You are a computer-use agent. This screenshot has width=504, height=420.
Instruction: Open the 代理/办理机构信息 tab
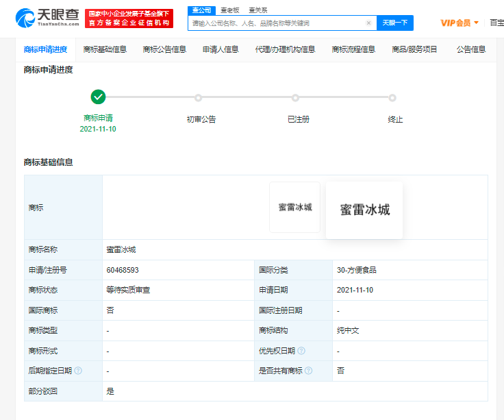pos(285,49)
